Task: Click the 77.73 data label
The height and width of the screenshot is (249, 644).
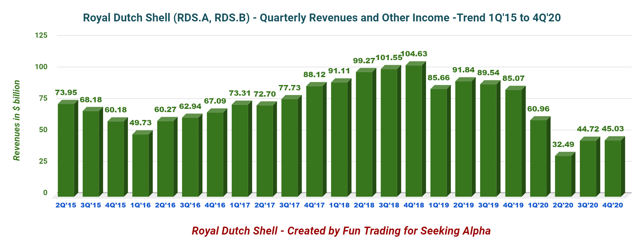Action: (x=290, y=88)
